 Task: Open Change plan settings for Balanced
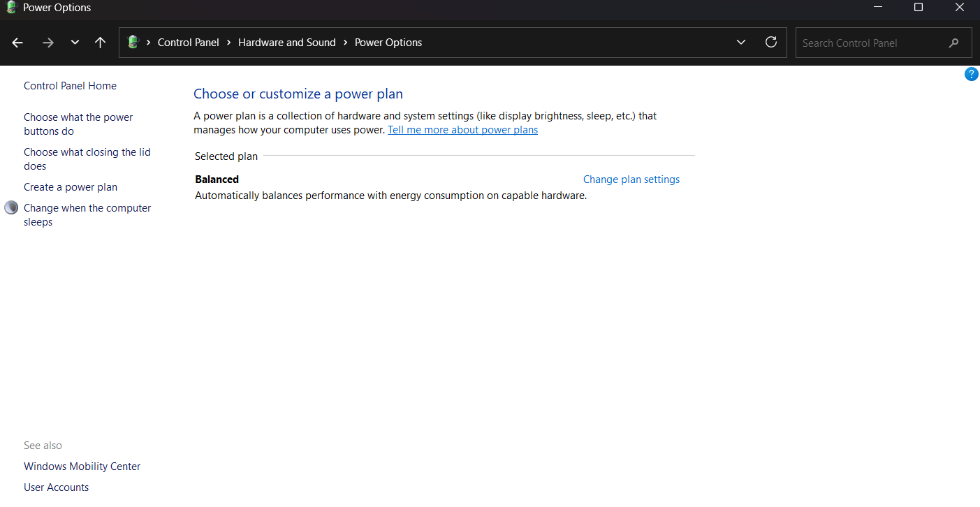631,179
